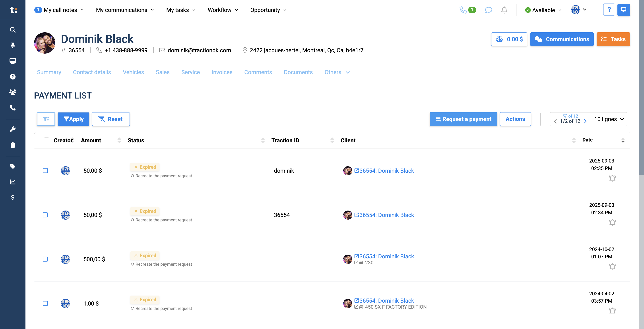
Task: Check the checkbox for the 1,00 $ payment
Action: click(x=45, y=304)
